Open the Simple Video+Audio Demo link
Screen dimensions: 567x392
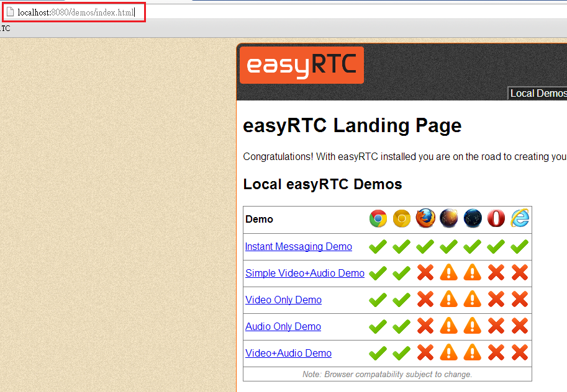coord(305,273)
